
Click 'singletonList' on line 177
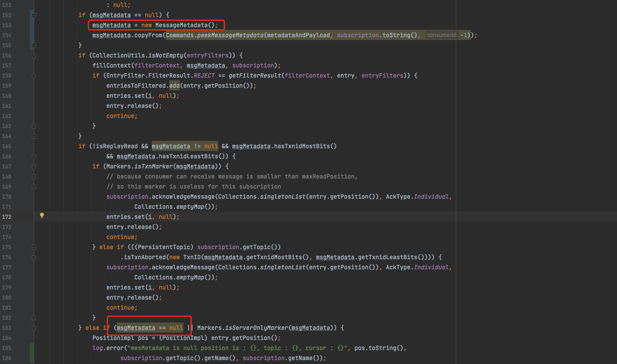click(283, 267)
